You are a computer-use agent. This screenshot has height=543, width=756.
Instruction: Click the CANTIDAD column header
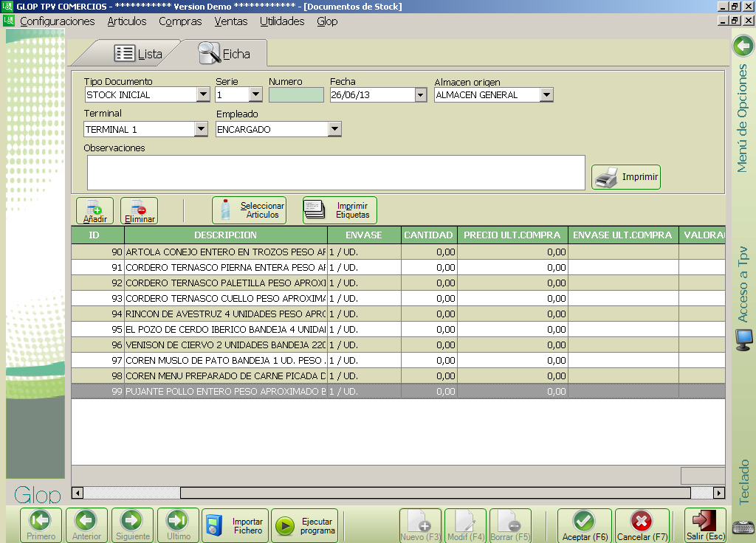pyautogui.click(x=429, y=235)
